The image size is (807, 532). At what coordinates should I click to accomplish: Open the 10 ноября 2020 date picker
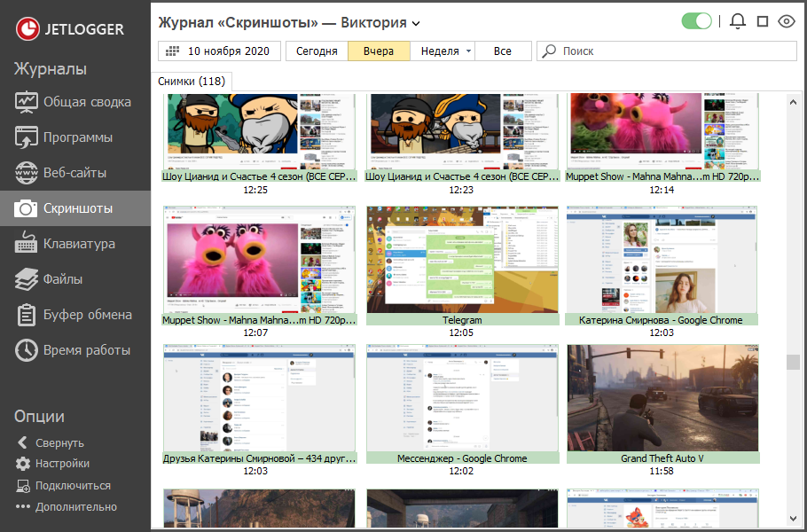[x=219, y=51]
